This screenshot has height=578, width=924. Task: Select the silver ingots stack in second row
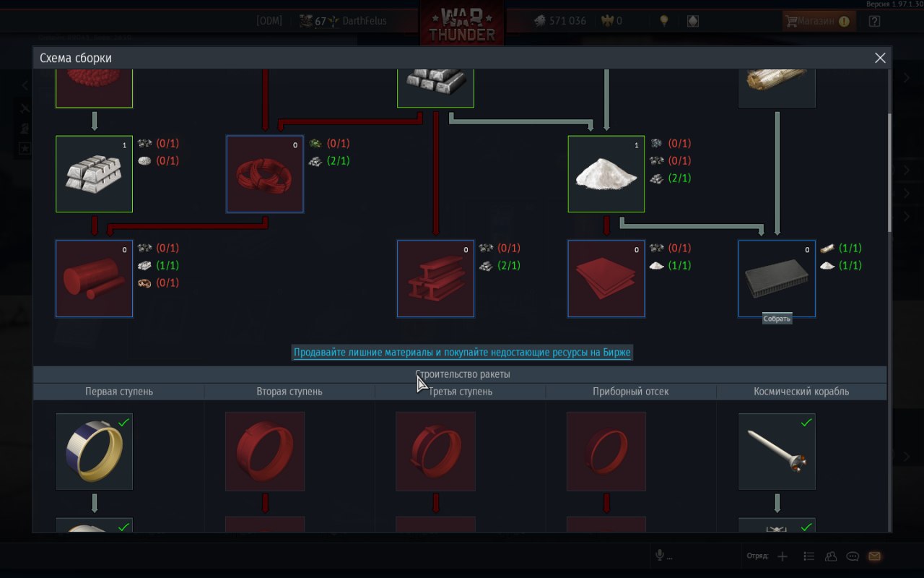[x=94, y=174]
